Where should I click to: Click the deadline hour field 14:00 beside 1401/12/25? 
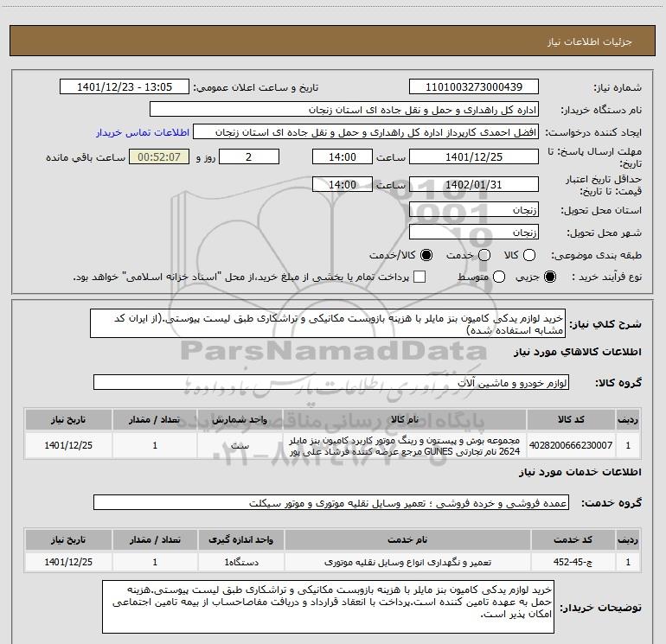point(343,156)
